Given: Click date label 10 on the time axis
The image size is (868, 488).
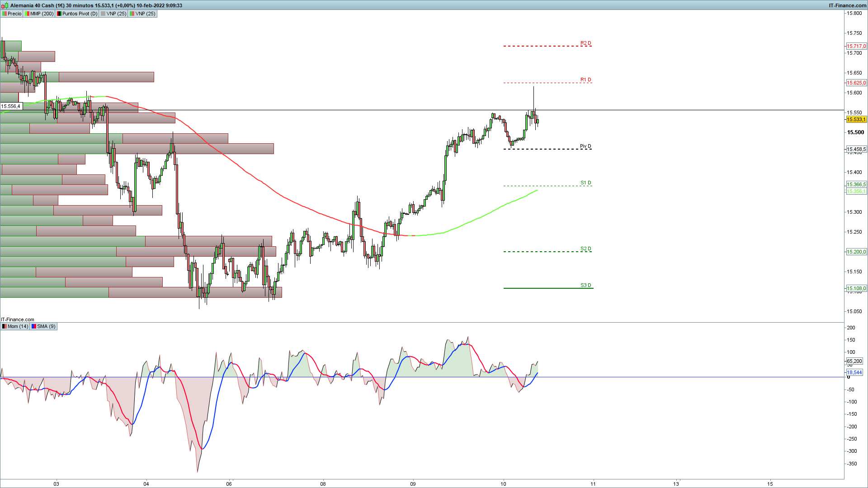Looking at the screenshot, I should pyautogui.click(x=503, y=484).
